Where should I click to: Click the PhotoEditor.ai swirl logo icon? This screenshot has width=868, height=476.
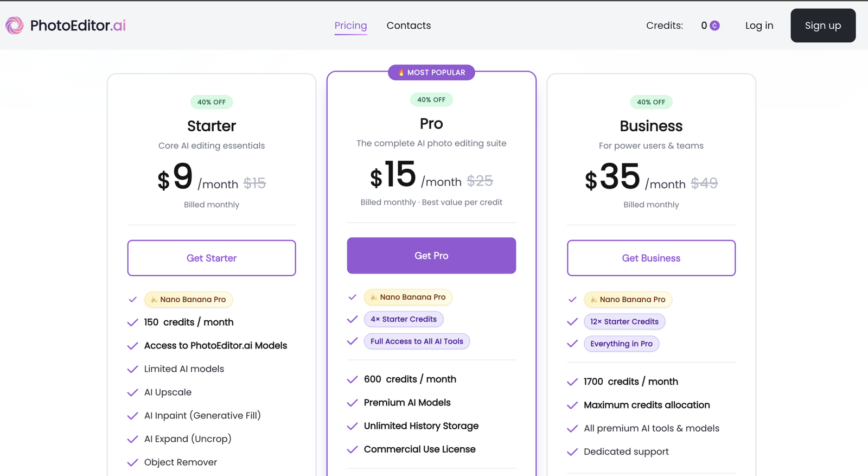[15, 26]
